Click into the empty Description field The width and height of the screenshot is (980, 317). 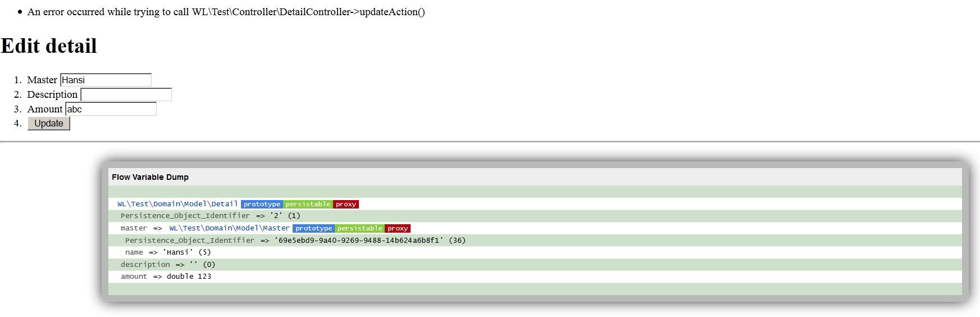pos(126,94)
